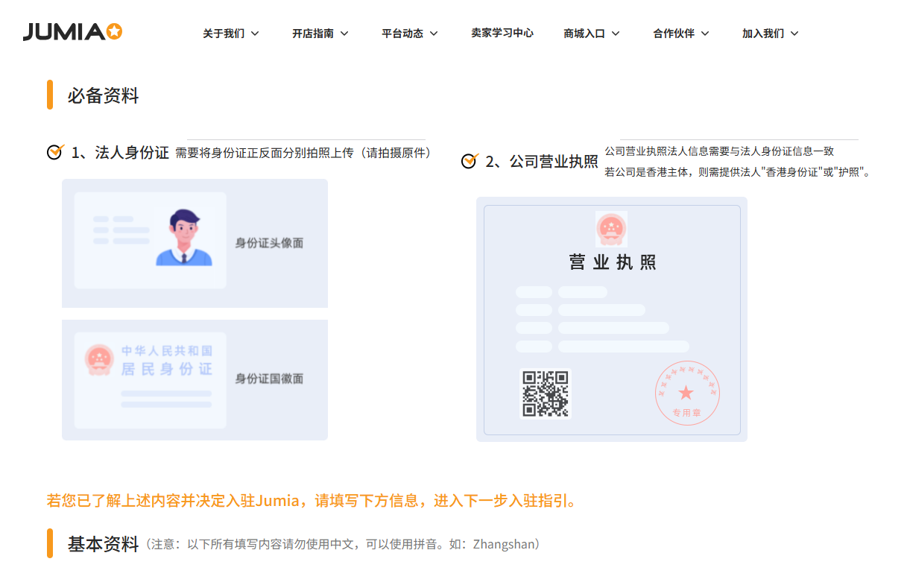
Task: Click the note about 香港身份证 or 护照
Action: pyautogui.click(x=737, y=172)
